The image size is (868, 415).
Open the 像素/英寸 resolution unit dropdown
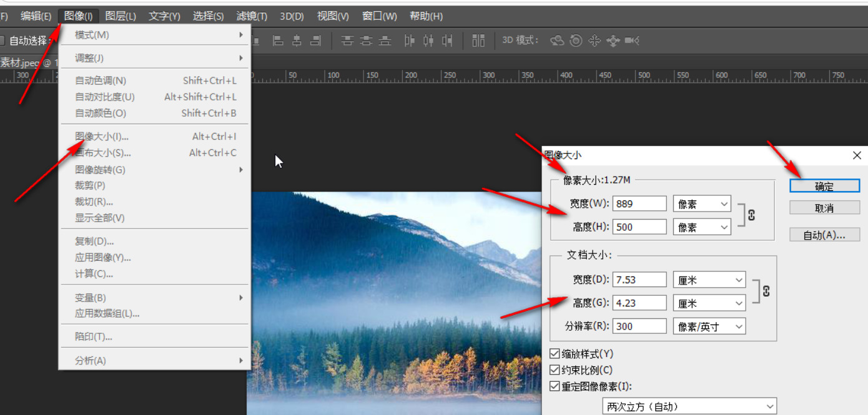pos(709,326)
